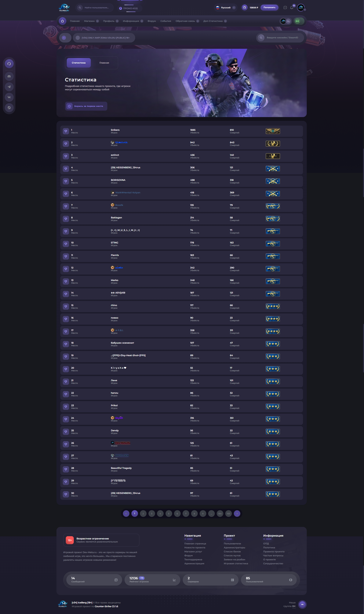Go to pagination page 2
Image resolution: width=364 pixels, height=614 pixels.
click(143, 514)
